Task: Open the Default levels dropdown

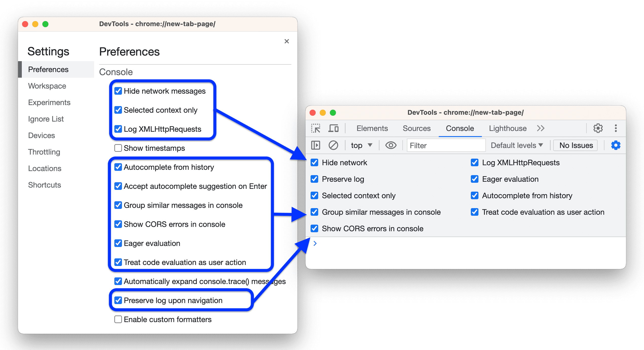Action: coord(516,146)
